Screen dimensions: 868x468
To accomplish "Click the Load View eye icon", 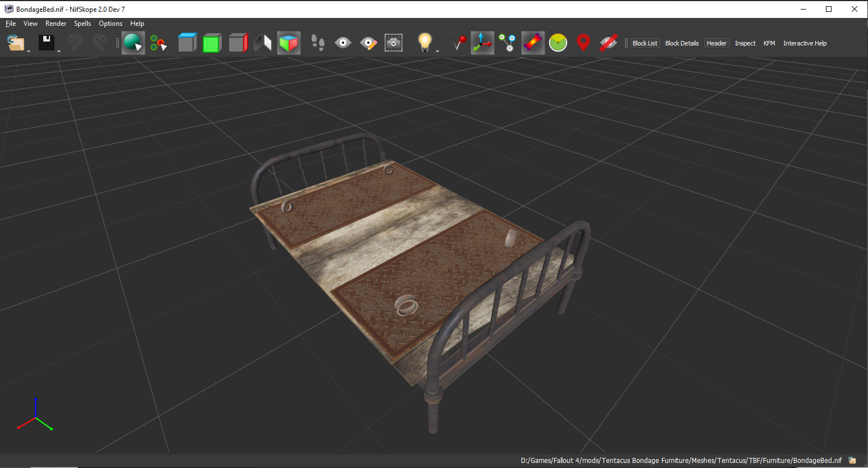I will coord(343,43).
